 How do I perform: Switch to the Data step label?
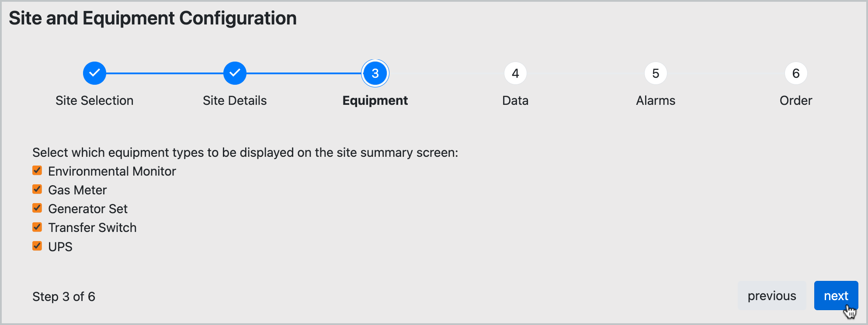point(515,100)
